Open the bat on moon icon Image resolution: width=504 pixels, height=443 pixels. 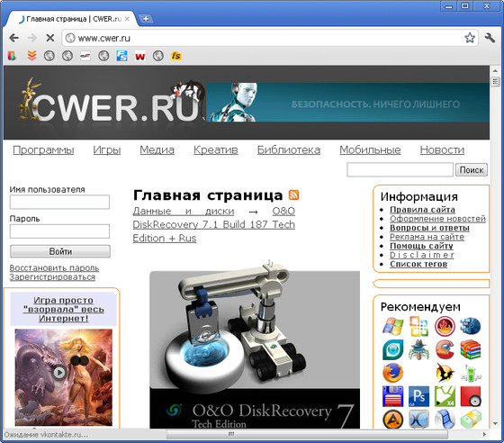[x=445, y=373]
